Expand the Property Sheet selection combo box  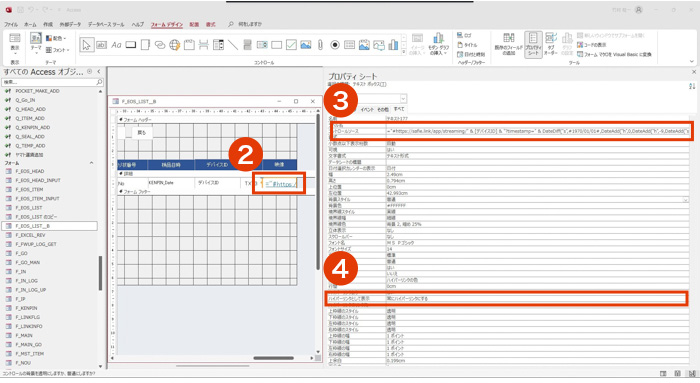[x=403, y=98]
